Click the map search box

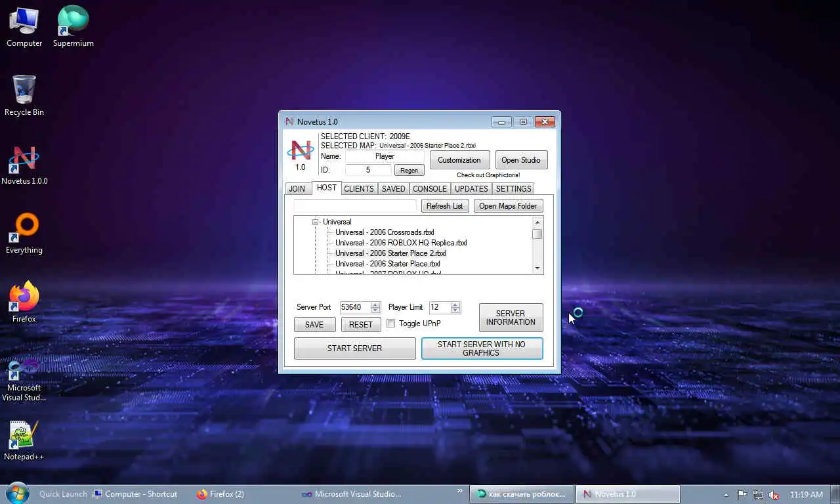coord(355,206)
